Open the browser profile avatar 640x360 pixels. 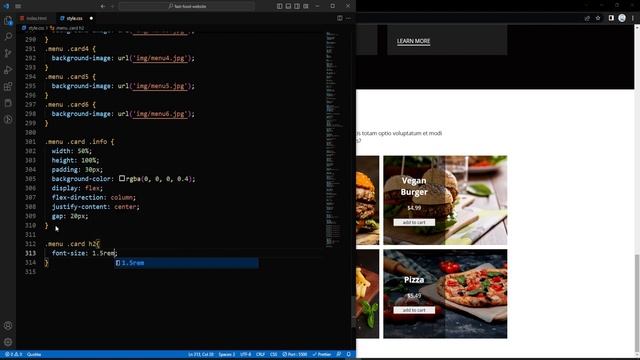tap(622, 18)
